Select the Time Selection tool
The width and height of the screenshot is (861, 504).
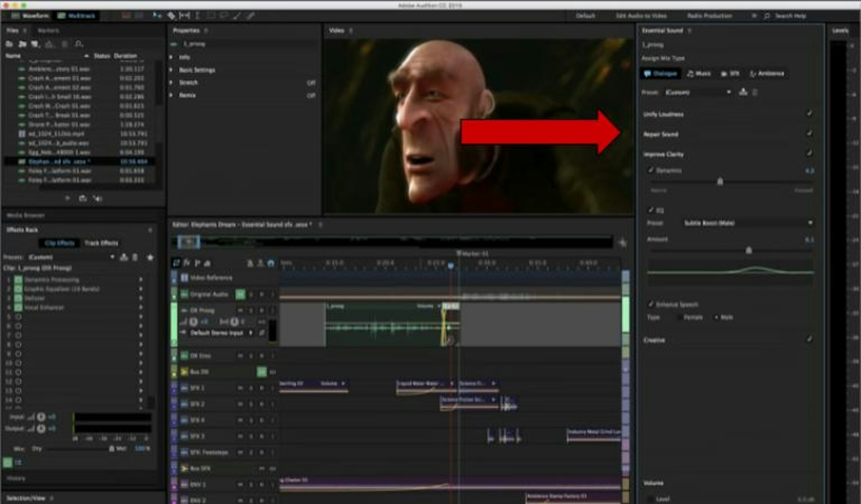tap(197, 16)
